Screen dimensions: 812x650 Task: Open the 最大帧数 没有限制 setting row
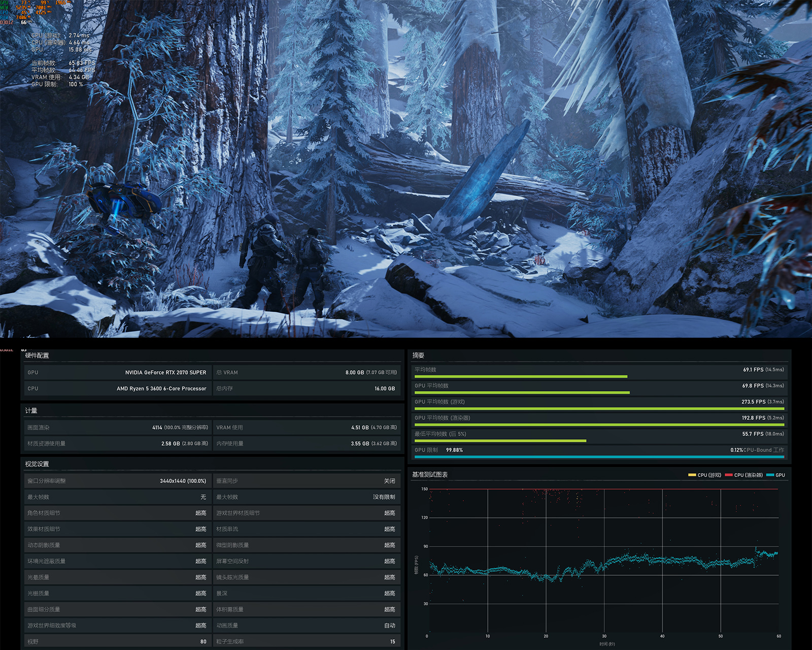tap(306, 497)
